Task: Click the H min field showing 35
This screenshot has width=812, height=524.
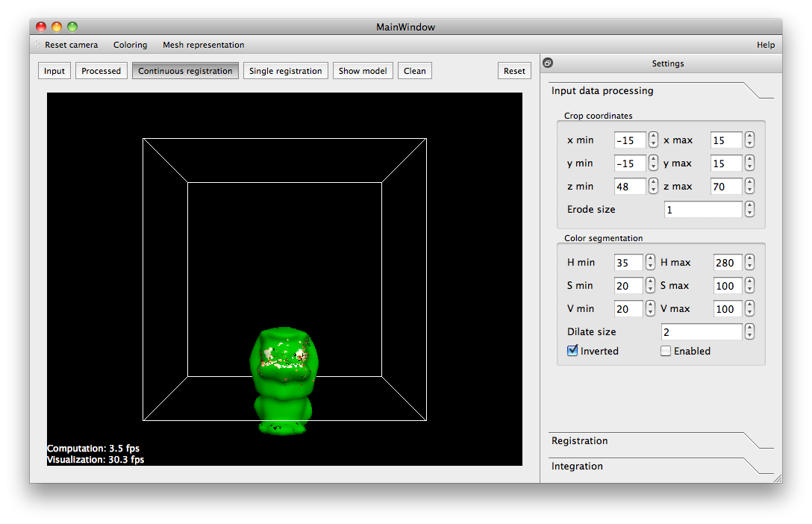Action: (x=628, y=263)
